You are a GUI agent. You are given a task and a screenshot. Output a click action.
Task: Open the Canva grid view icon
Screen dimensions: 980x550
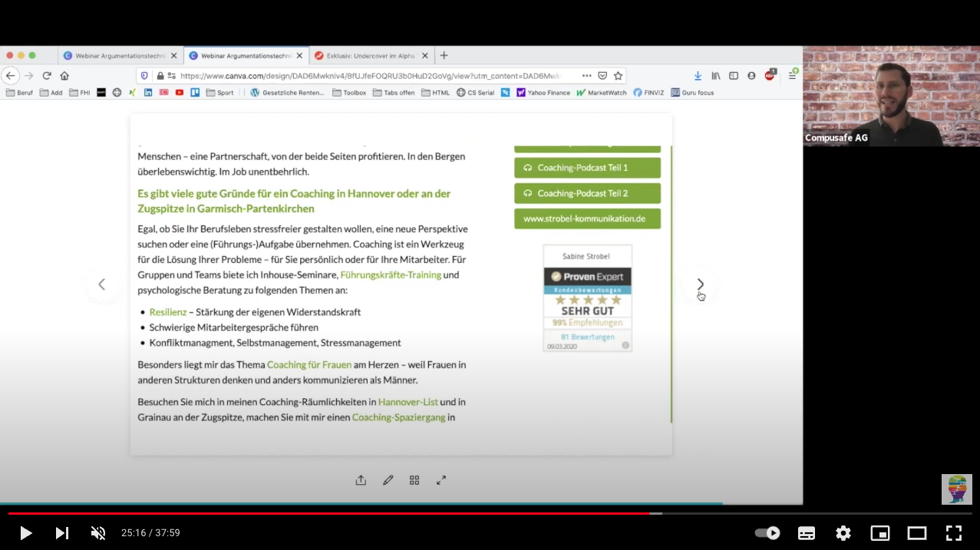pyautogui.click(x=414, y=480)
